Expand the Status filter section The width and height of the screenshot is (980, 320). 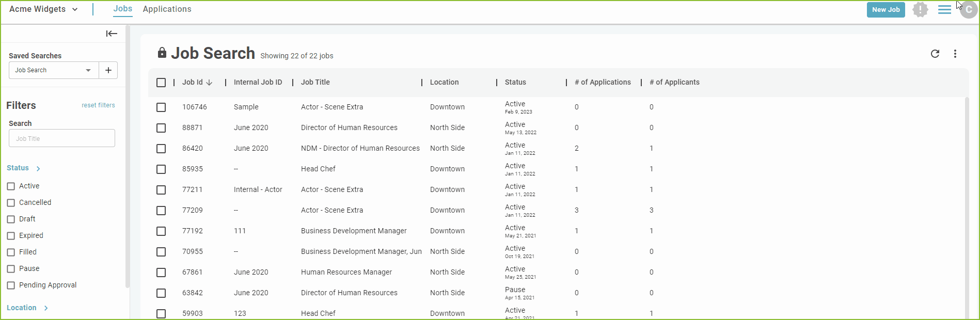24,168
